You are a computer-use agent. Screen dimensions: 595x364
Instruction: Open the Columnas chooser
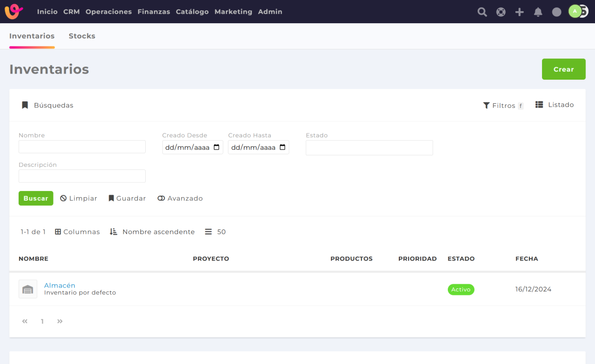[77, 232]
